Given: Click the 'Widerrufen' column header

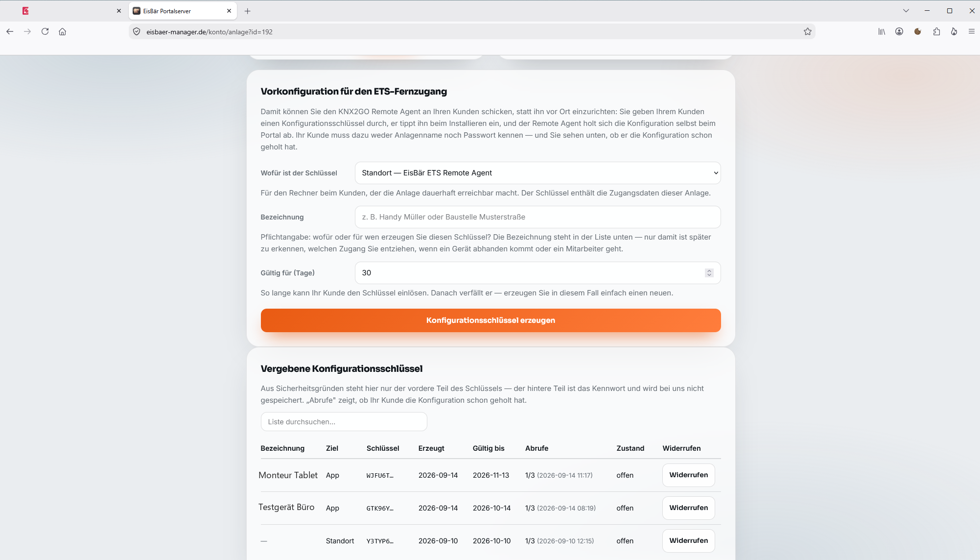Looking at the screenshot, I should (681, 448).
